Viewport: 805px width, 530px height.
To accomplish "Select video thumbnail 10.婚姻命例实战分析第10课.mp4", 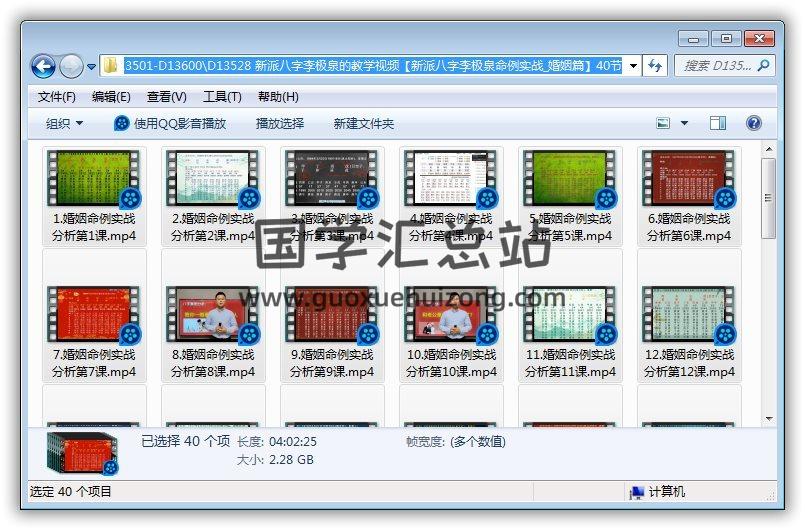I will (x=450, y=315).
